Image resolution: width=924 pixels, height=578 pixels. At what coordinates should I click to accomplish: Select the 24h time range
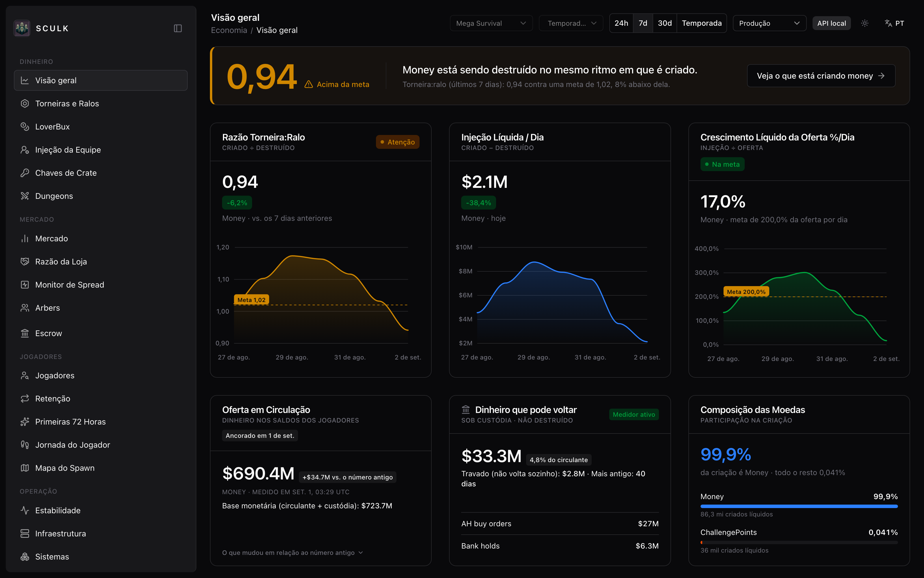coord(621,23)
